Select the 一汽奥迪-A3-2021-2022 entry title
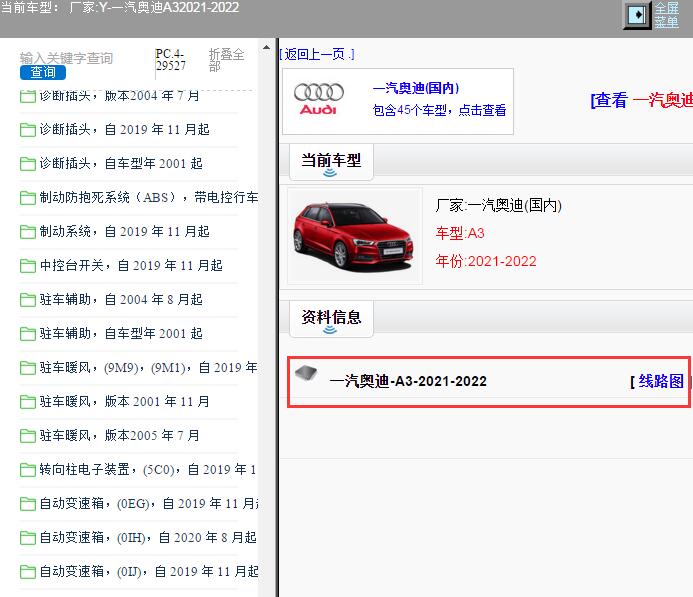The image size is (693, 597). pos(408,381)
